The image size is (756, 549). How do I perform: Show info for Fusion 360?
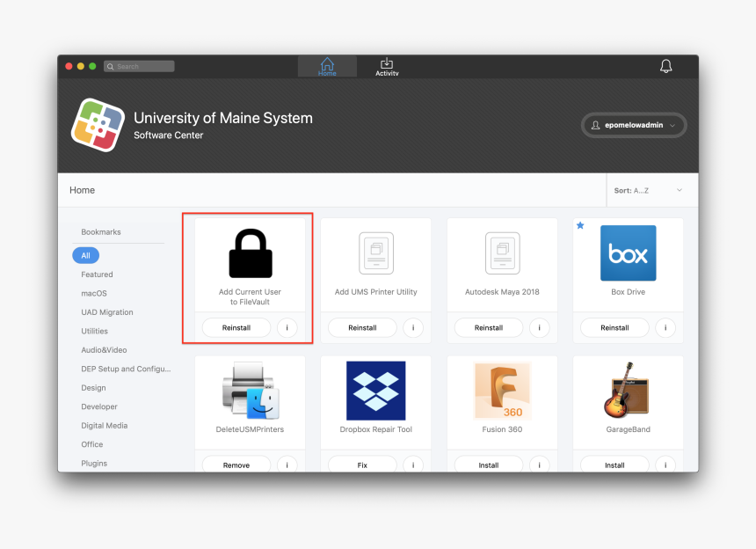point(539,464)
